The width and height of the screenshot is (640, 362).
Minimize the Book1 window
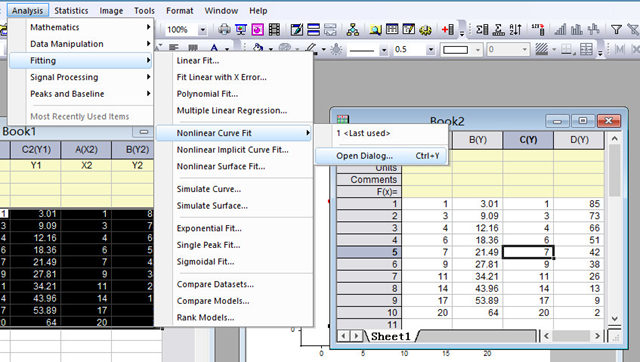(x=144, y=131)
